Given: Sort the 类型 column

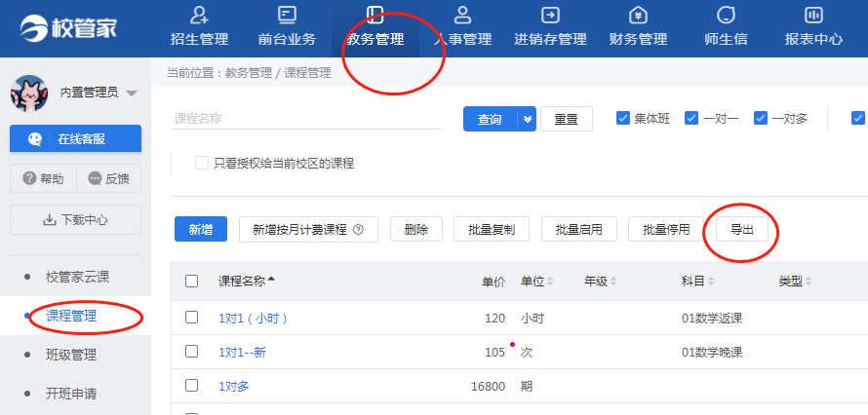Looking at the screenshot, I should [809, 282].
